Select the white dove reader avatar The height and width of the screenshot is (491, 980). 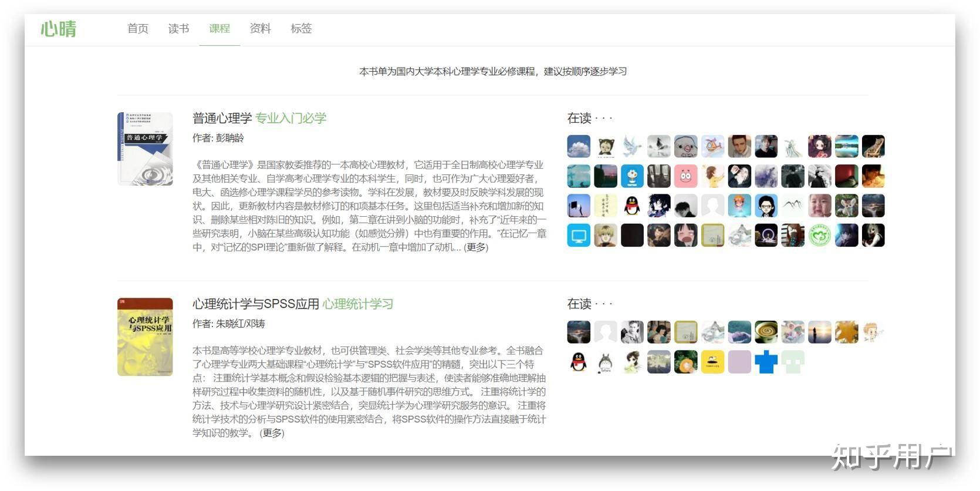click(x=632, y=146)
